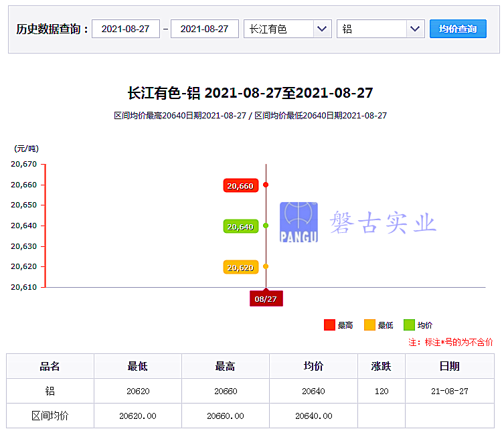Click the 最高 column header
Viewport: 504px width, 439px height.
226,366
